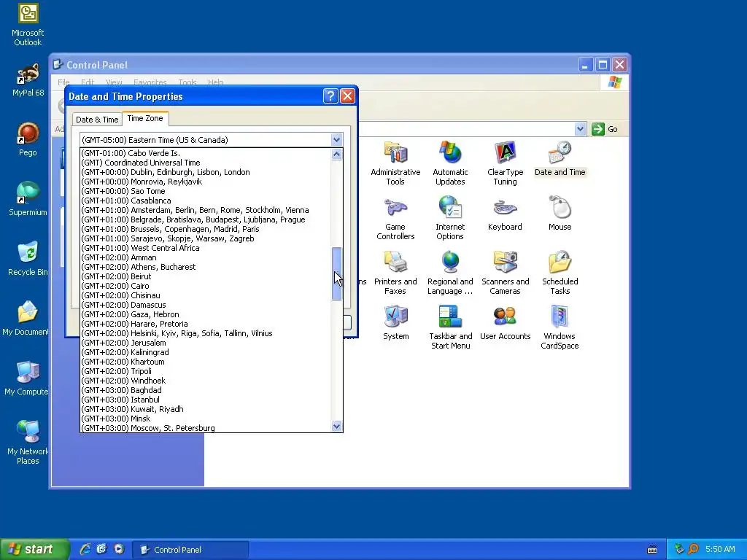Viewport: 747px width, 560px height.
Task: Open Administrative Tools in Control Panel
Action: [395, 163]
